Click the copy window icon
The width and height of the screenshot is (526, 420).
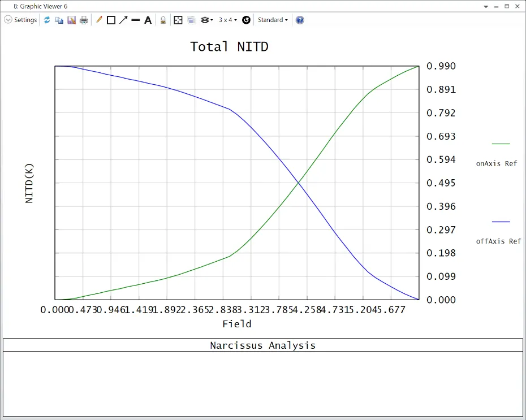click(59, 20)
